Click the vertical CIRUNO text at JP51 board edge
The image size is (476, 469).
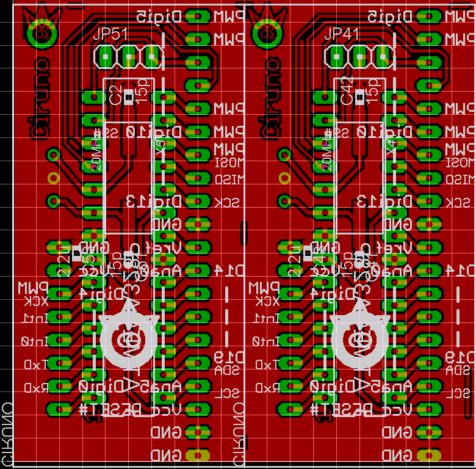[x=7, y=434]
